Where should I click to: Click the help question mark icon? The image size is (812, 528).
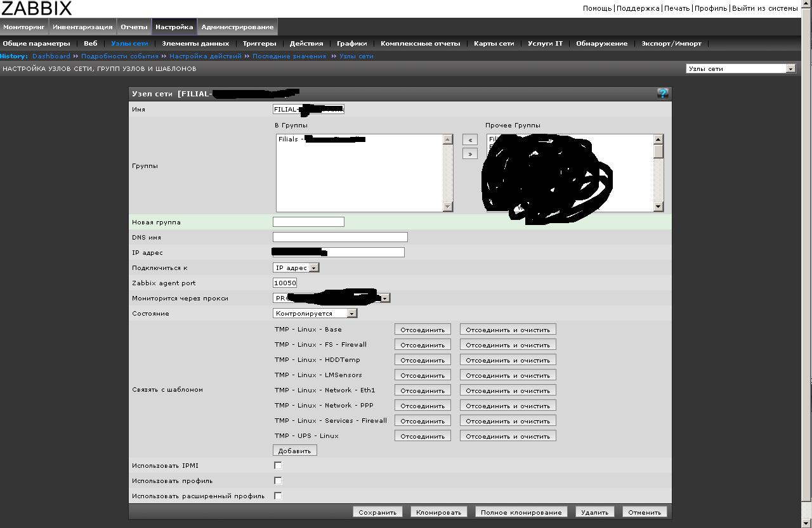pyautogui.click(x=662, y=94)
